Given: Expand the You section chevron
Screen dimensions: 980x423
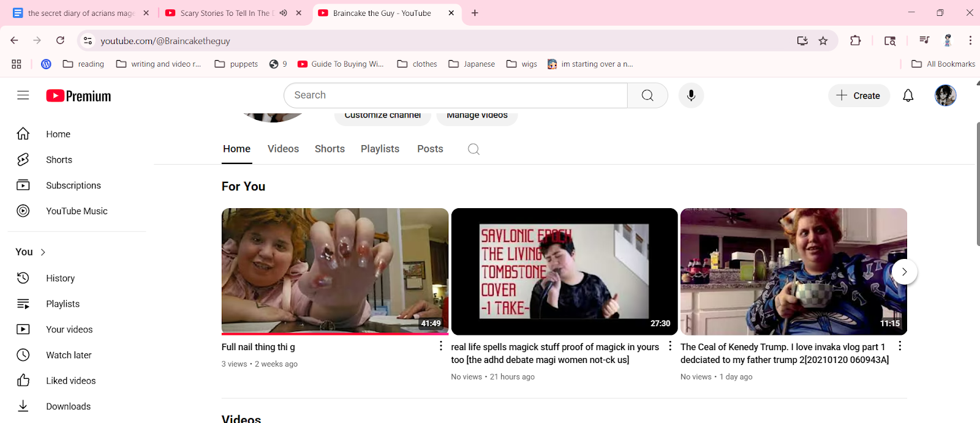Looking at the screenshot, I should point(43,252).
